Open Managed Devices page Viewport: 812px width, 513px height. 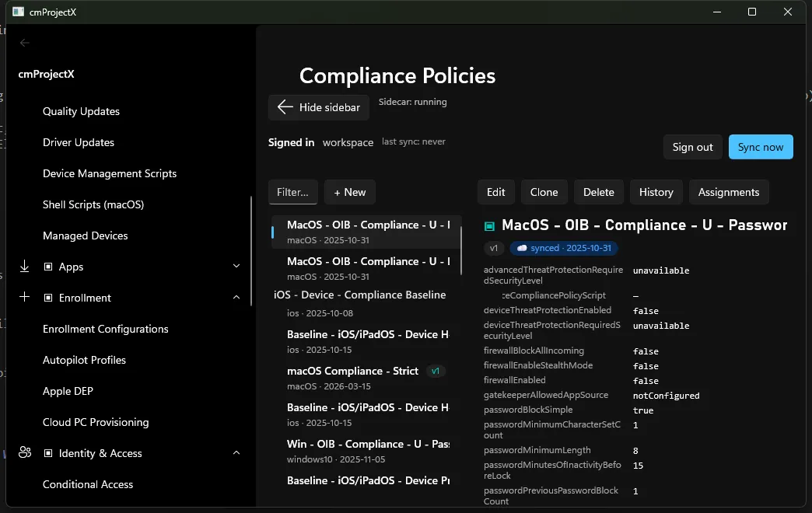pyautogui.click(x=85, y=236)
